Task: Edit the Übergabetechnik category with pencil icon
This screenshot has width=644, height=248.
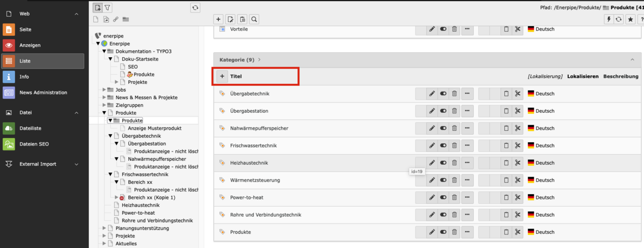Action: (x=432, y=94)
